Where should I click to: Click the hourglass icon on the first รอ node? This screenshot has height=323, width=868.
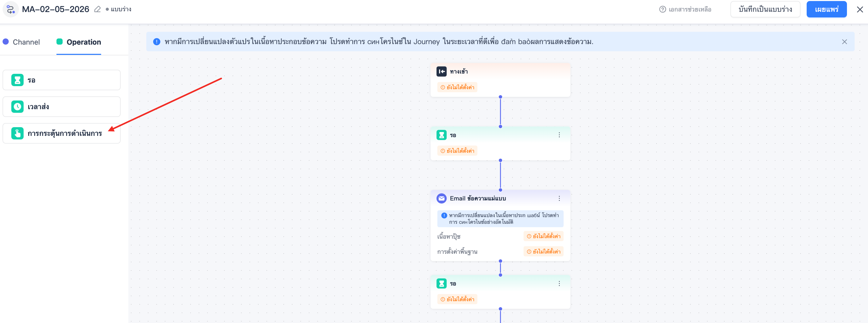441,135
